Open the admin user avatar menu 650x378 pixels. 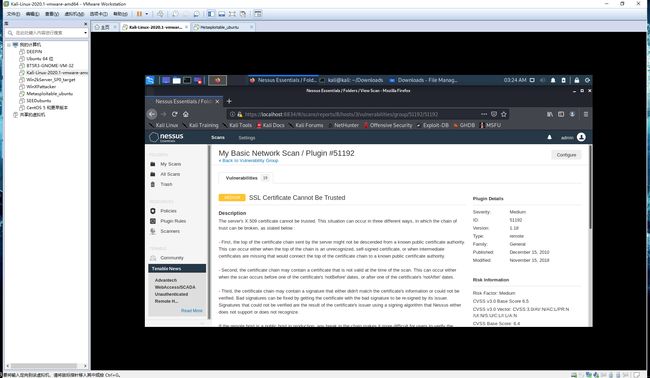click(581, 137)
